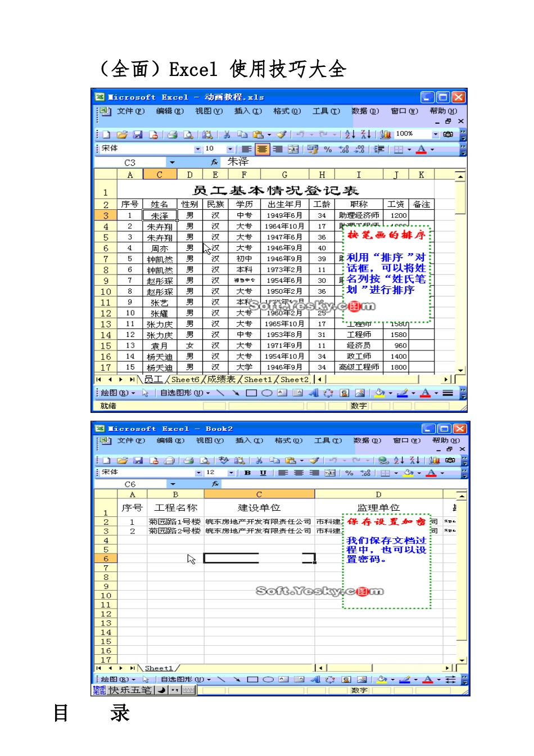This screenshot has height=756, width=534.
Task: Click Percent Style icon in 动画教程.xls window
Action: click(328, 149)
